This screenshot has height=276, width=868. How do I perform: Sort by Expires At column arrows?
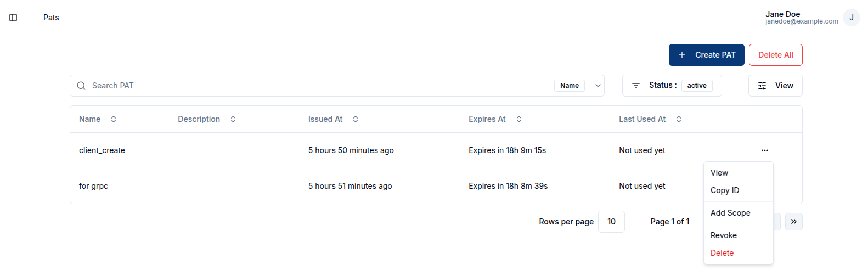click(x=519, y=119)
